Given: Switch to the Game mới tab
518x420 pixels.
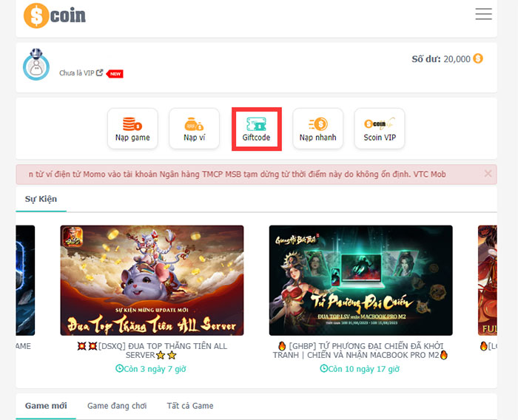Looking at the screenshot, I should (46, 406).
